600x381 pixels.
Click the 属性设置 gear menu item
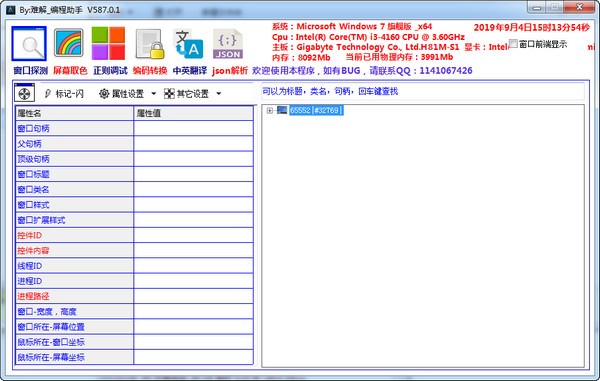point(121,94)
